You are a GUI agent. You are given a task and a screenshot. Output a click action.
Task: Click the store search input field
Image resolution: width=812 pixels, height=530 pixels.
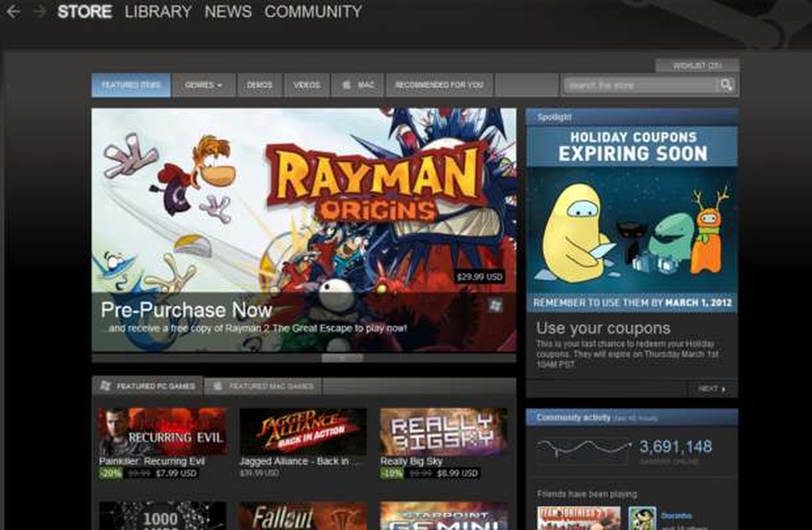tap(641, 84)
